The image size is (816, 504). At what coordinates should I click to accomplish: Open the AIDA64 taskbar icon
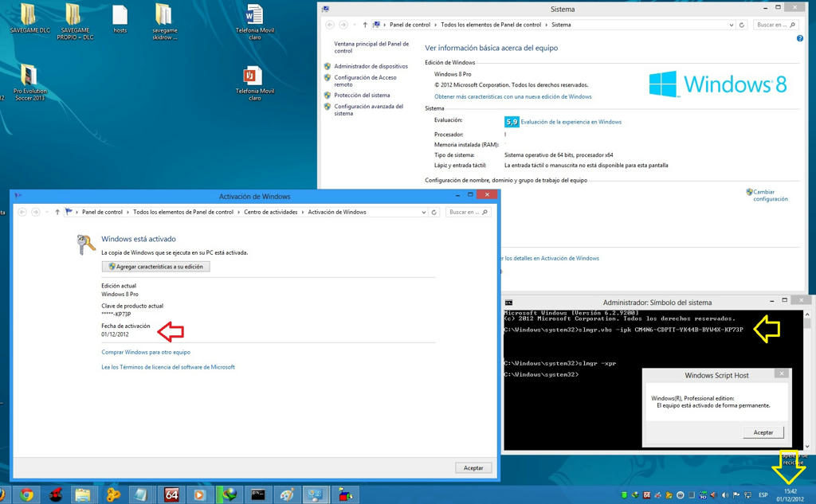coord(171,494)
